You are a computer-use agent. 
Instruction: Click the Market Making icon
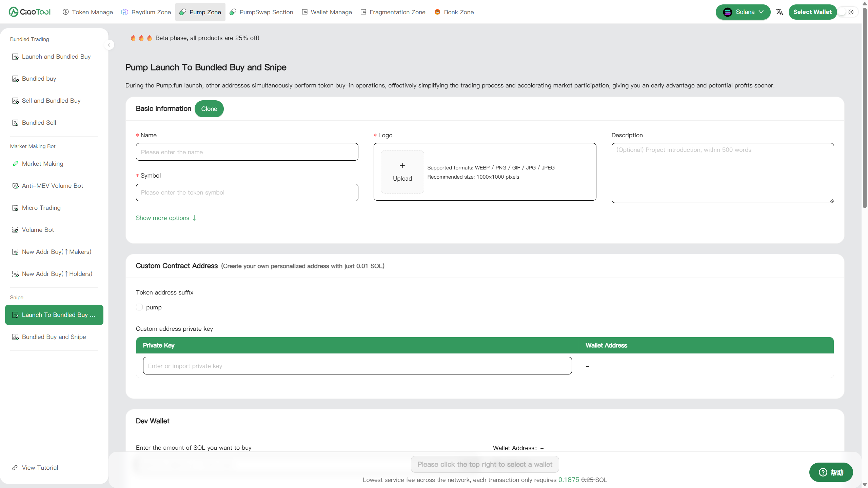(15, 164)
